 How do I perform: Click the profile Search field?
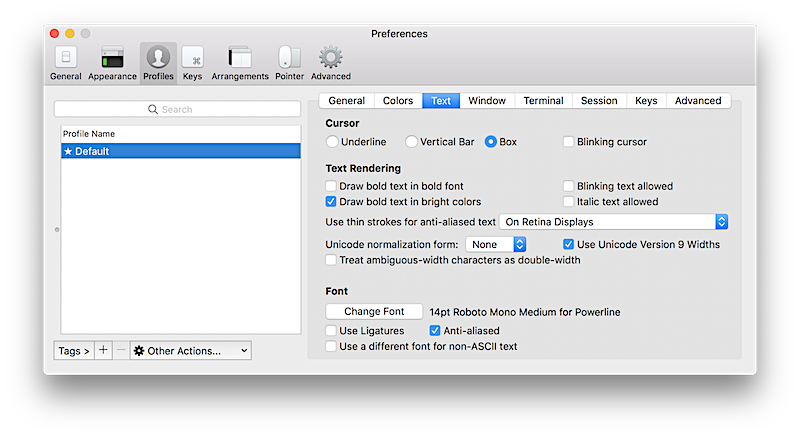pyautogui.click(x=177, y=109)
